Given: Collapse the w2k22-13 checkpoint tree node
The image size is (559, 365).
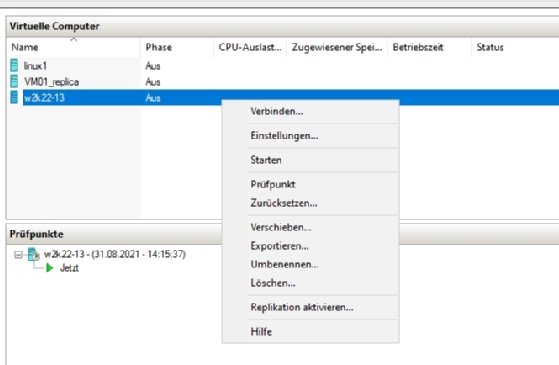Looking at the screenshot, I should click(18, 255).
